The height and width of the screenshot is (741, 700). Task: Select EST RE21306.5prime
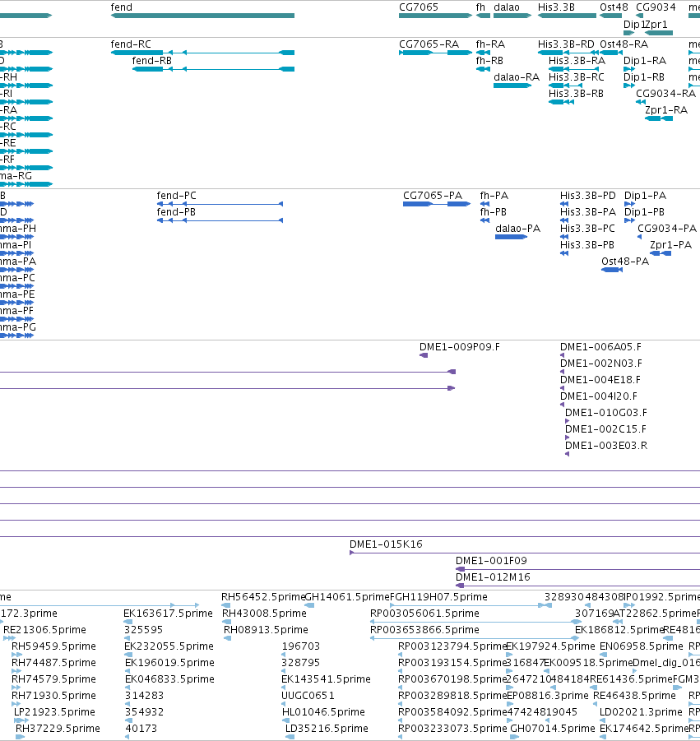[x=9, y=638]
